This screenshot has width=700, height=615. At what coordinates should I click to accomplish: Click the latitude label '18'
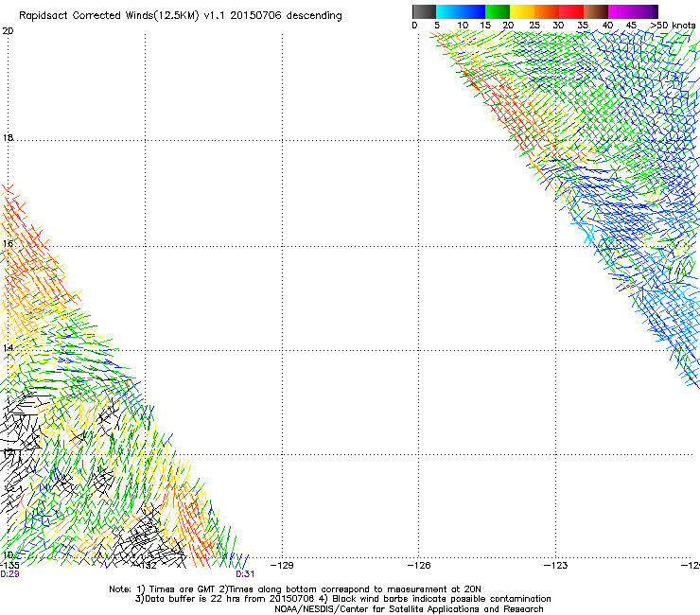coord(8,137)
